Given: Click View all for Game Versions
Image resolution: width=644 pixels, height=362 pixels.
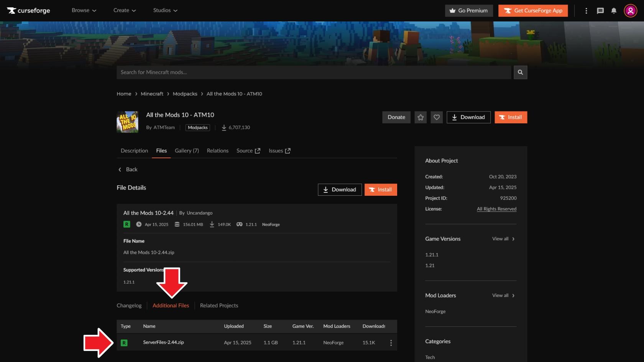Looking at the screenshot, I should 503,239.
